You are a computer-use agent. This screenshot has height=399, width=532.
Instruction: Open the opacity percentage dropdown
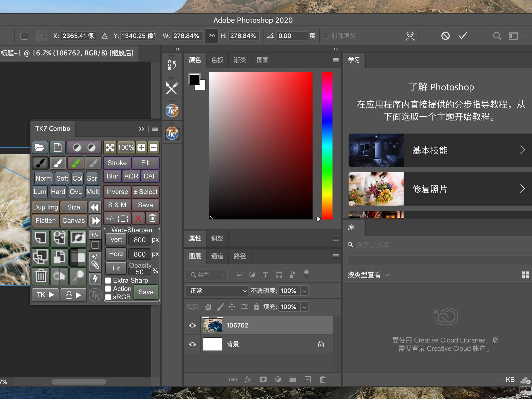pos(304,291)
